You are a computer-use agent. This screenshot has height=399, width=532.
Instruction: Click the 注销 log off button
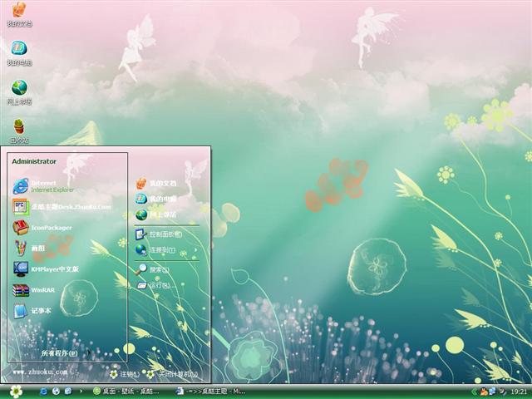pos(125,374)
